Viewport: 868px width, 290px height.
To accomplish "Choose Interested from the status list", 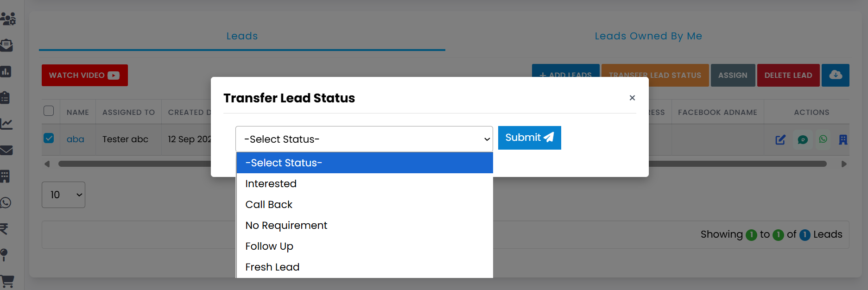I will coord(271,184).
